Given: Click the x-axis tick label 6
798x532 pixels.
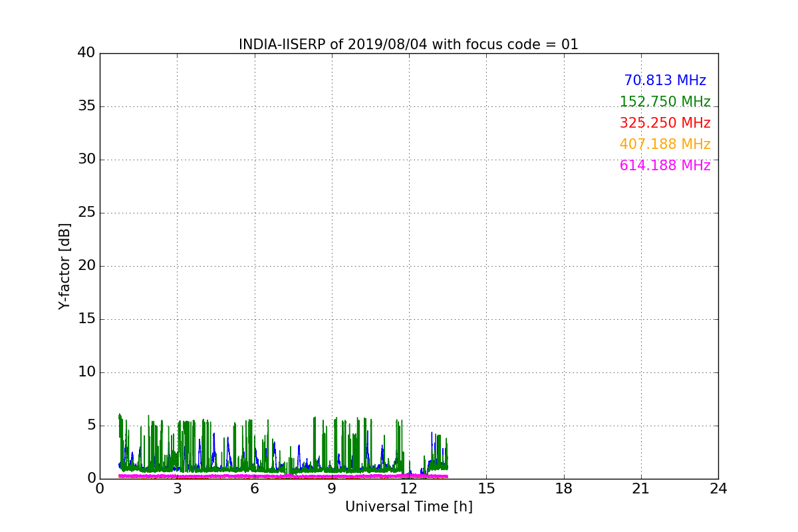Looking at the screenshot, I should [x=254, y=489].
